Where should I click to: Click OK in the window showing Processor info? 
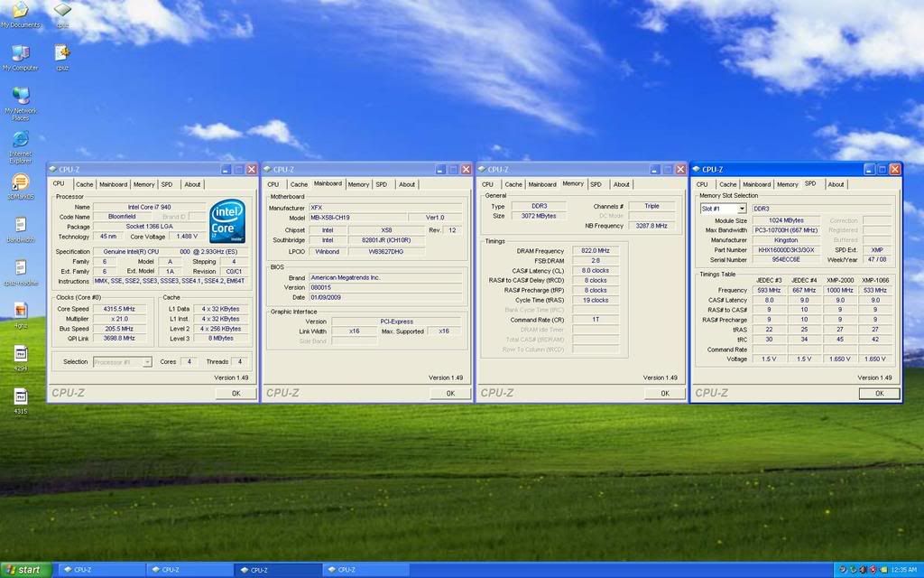point(236,394)
